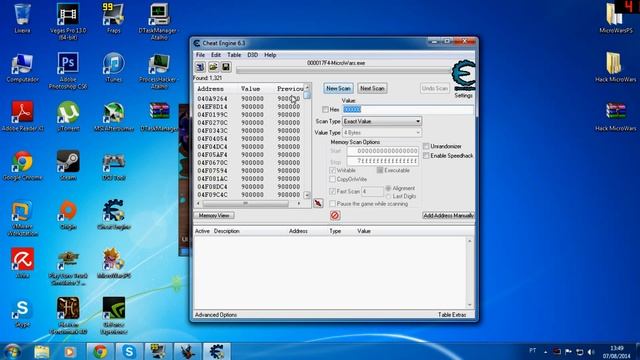Click Table Extras

pyautogui.click(x=452, y=315)
